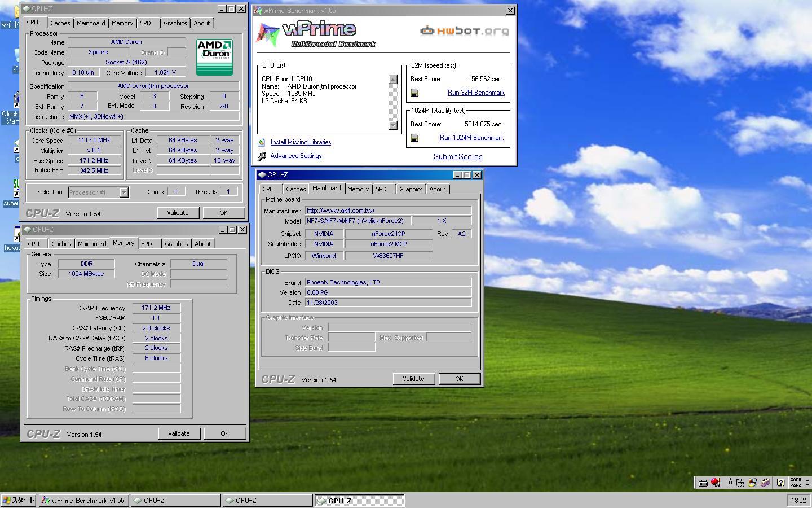Image resolution: width=812 pixels, height=508 pixels.
Task: Click the manufacturer field http://www.abit.com.tw/
Action: 388,211
